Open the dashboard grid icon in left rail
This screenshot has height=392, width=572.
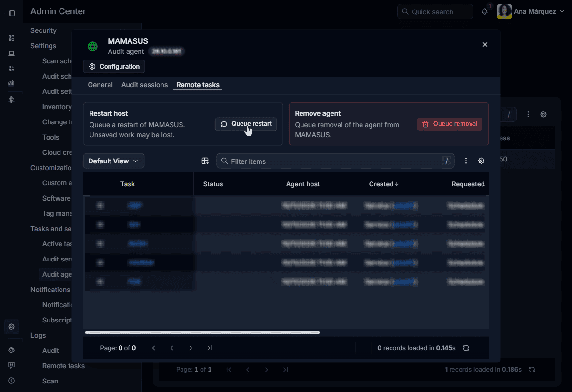click(11, 38)
